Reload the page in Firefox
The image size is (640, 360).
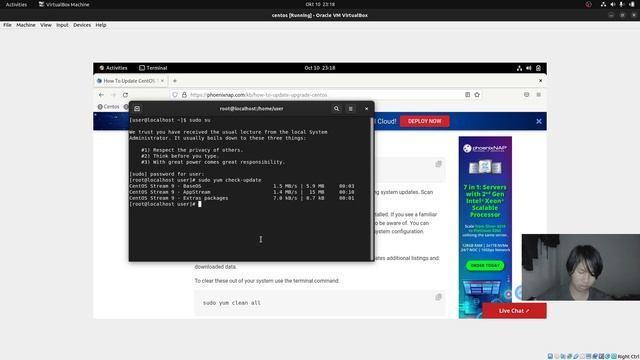(x=125, y=95)
